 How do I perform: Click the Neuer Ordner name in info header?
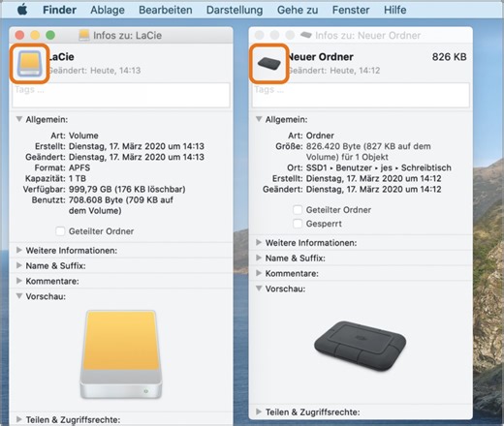(321, 57)
